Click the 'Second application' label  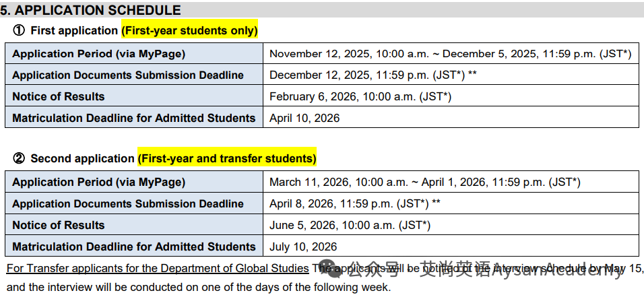click(83, 158)
